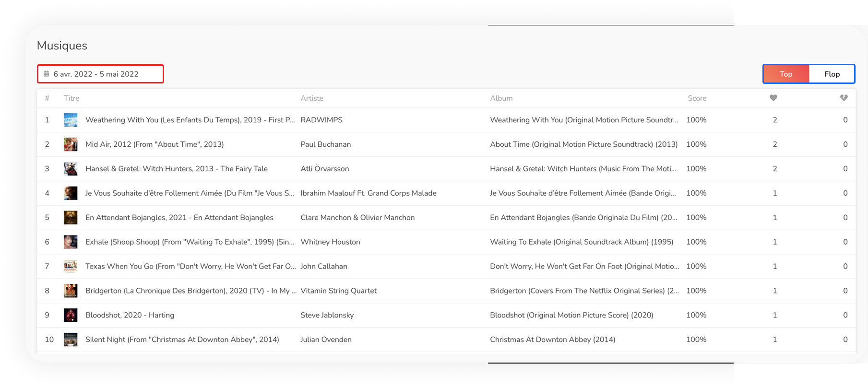Select title Exhale (Shoop Shoop)
Viewport: 868px width, 388px height.
click(x=190, y=242)
